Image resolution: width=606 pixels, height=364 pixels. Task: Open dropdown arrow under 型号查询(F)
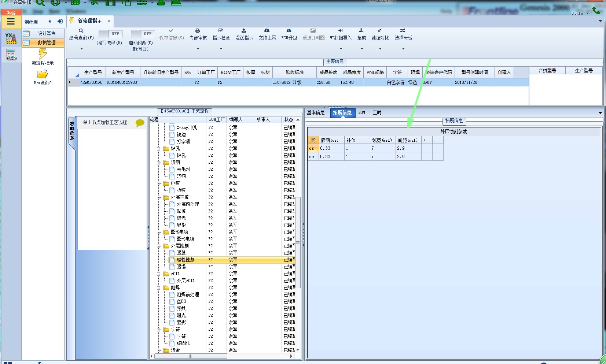point(81,49)
